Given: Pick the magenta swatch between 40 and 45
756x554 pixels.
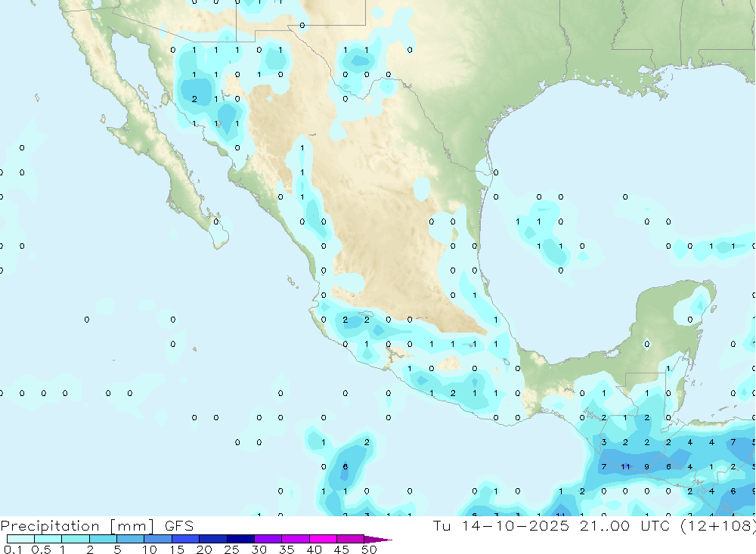Looking at the screenshot, I should (323, 539).
